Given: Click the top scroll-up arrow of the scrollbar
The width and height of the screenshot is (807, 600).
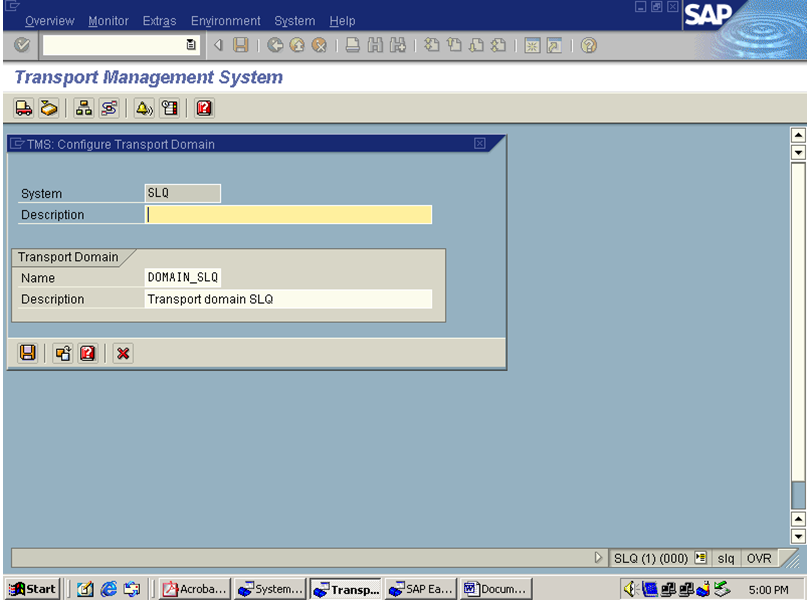Looking at the screenshot, I should [798, 135].
